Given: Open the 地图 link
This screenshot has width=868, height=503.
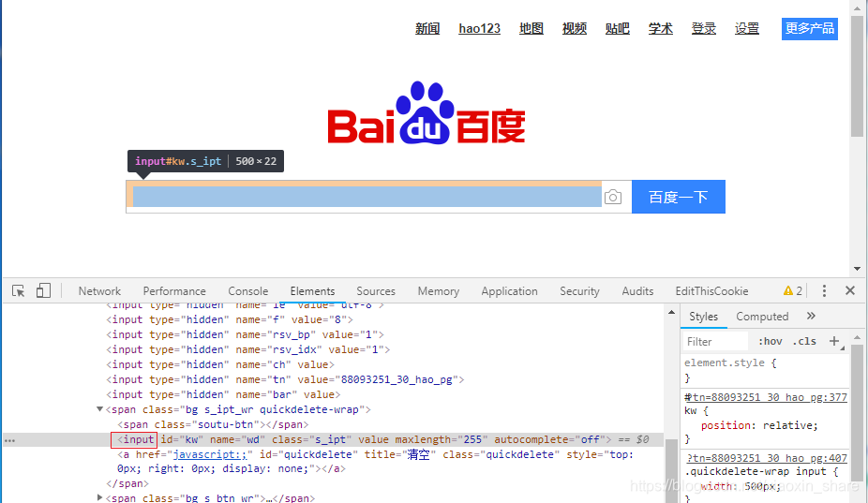Looking at the screenshot, I should click(531, 29).
